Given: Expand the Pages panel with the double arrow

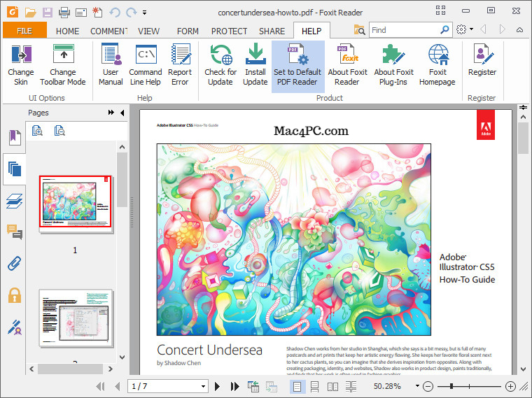Looking at the screenshot, I should coord(111,113).
